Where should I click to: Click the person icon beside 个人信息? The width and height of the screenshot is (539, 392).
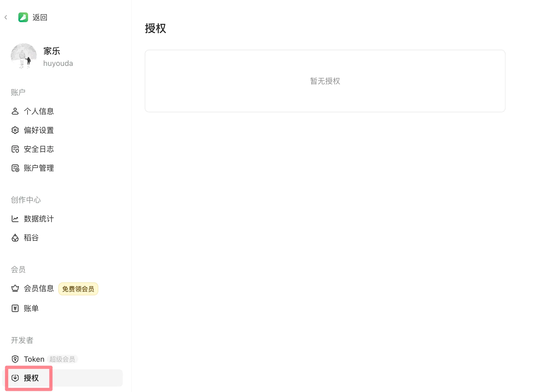(15, 111)
